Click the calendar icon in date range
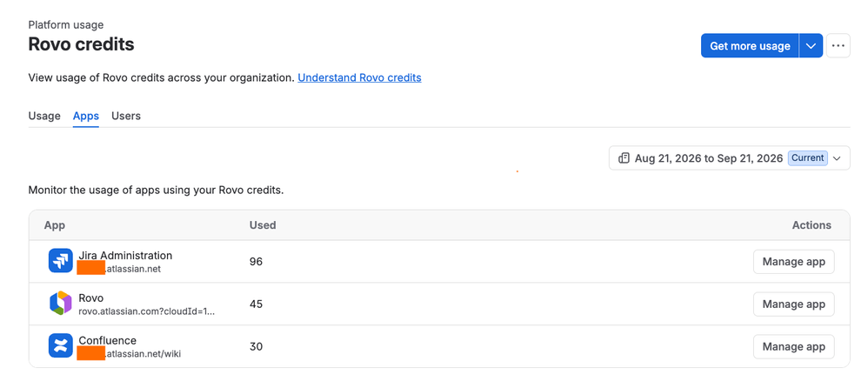The height and width of the screenshot is (388, 868). 624,158
